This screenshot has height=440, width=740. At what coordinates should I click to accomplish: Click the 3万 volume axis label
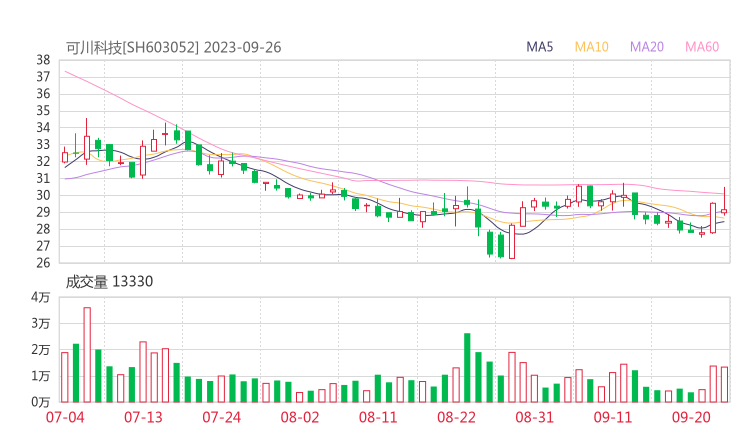[41, 324]
